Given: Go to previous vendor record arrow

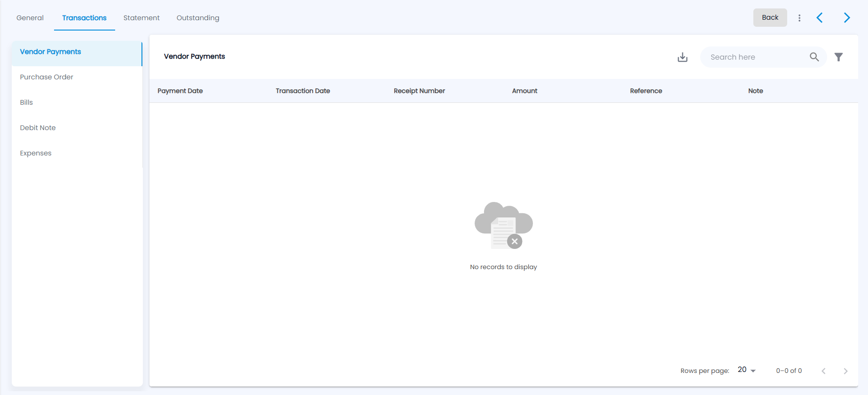Looking at the screenshot, I should pos(820,18).
